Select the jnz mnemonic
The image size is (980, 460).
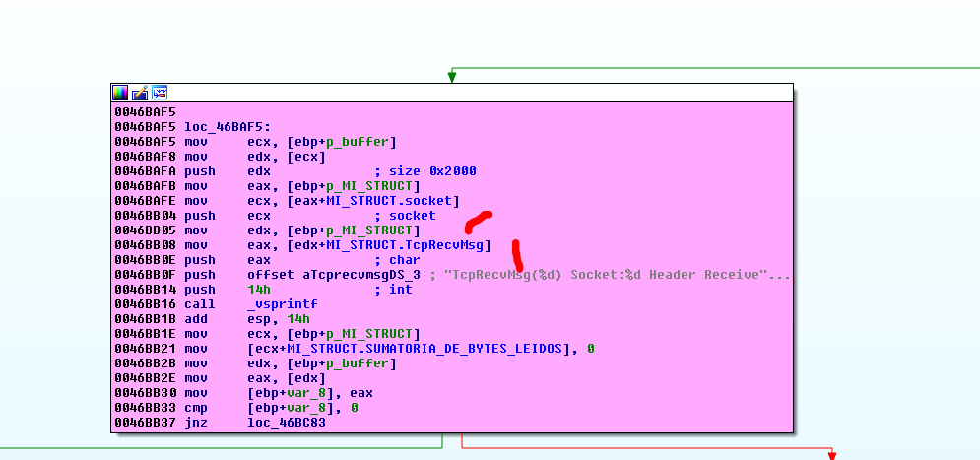[196, 423]
